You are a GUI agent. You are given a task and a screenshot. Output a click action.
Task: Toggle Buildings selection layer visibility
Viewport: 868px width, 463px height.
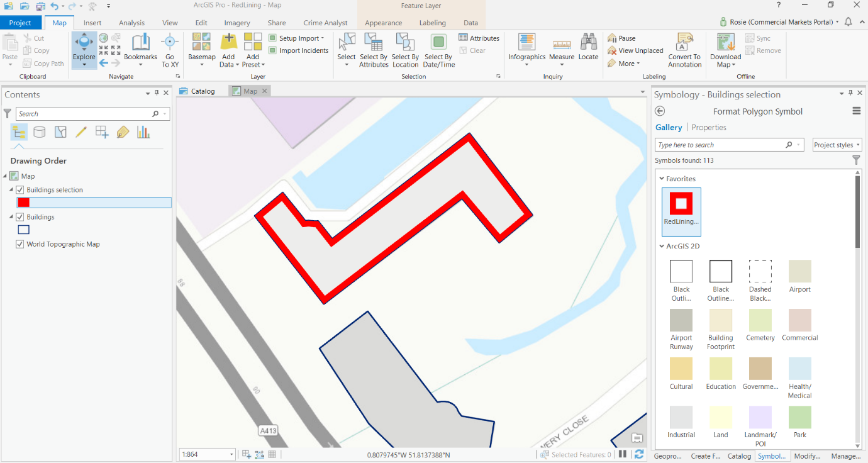pyautogui.click(x=20, y=190)
